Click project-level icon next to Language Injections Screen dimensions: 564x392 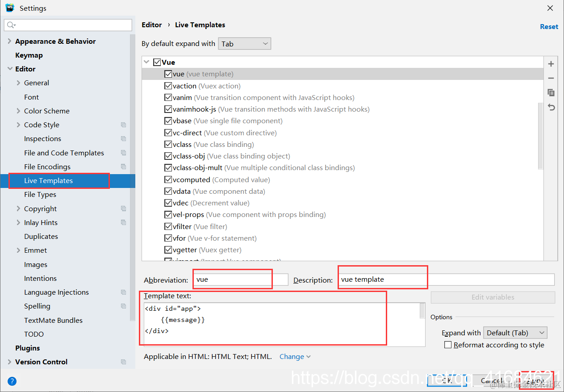pyautogui.click(x=124, y=292)
